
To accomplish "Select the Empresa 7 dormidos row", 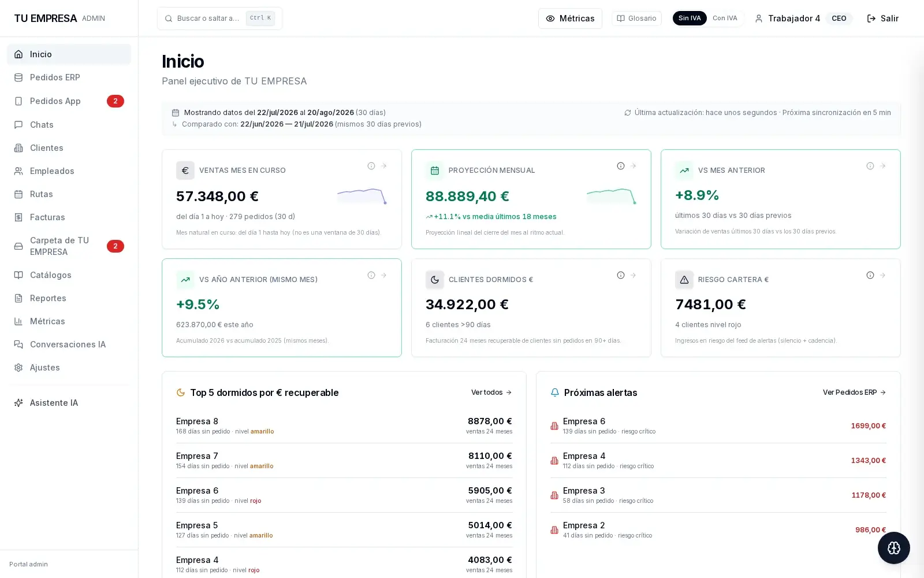I will (x=344, y=461).
